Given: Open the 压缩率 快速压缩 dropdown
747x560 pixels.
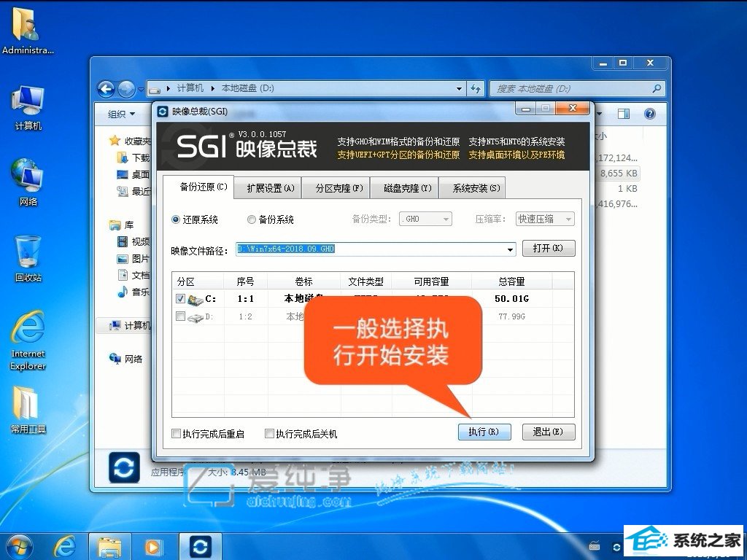Looking at the screenshot, I should click(x=545, y=219).
